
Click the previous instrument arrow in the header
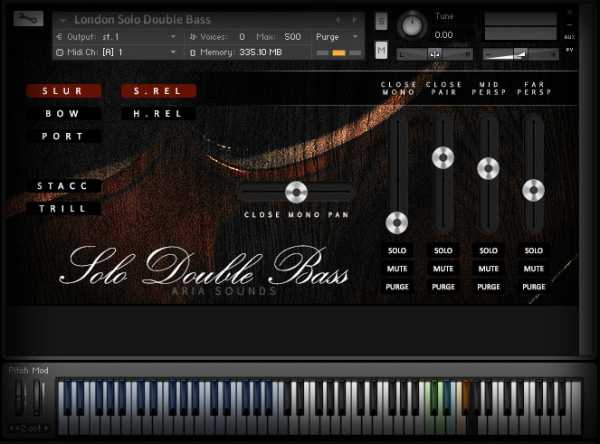pos(338,20)
